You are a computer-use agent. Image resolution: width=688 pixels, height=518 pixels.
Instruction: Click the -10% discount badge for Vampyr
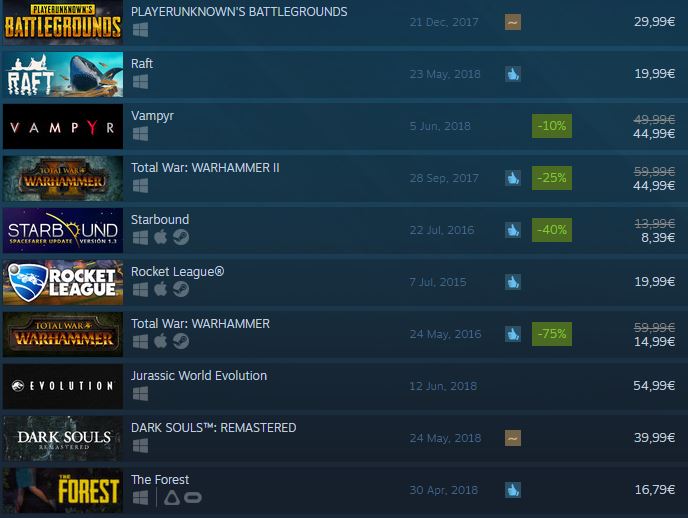coord(552,126)
